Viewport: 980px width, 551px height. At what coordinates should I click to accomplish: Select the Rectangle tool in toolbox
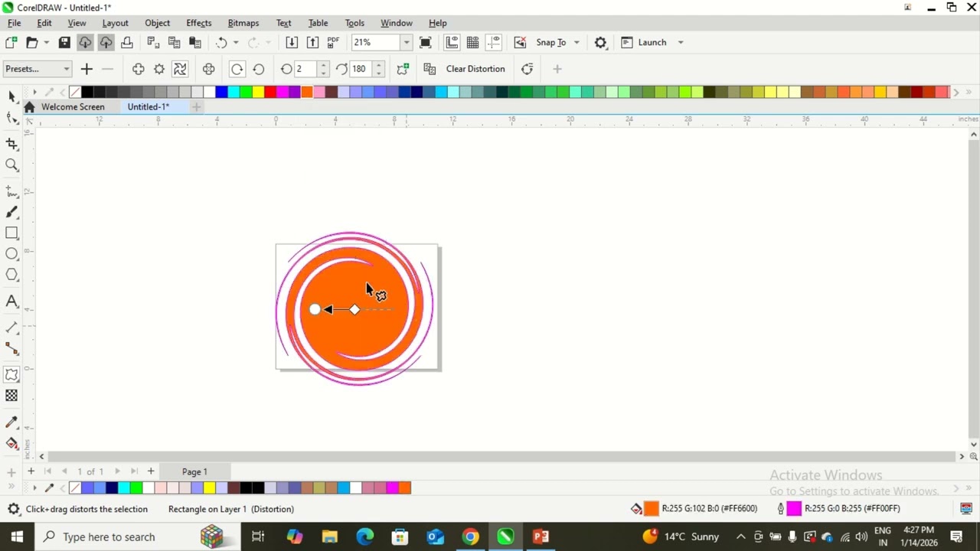[11, 233]
